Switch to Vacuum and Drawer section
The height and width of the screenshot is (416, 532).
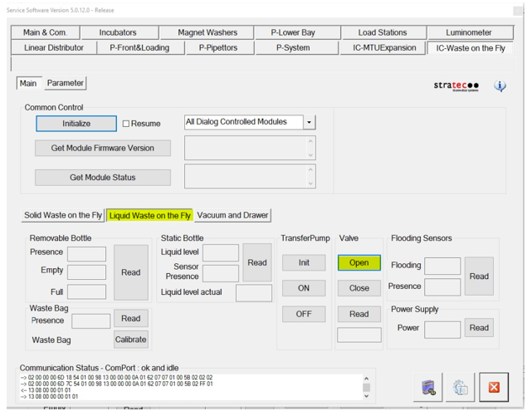tap(233, 215)
